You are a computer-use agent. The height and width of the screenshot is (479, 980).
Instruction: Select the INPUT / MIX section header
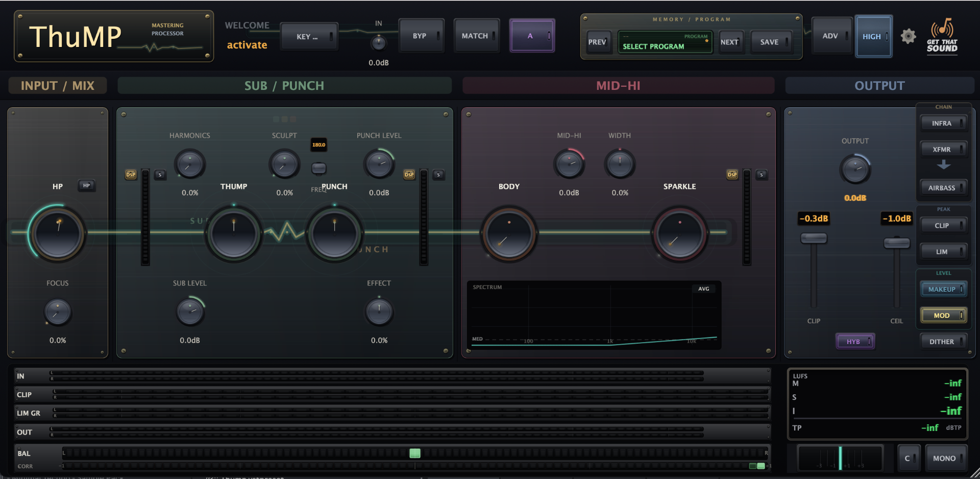coord(58,85)
